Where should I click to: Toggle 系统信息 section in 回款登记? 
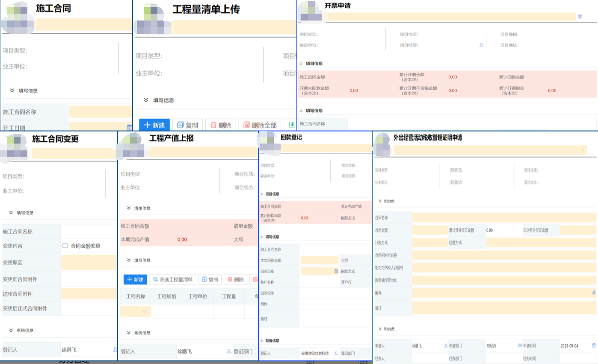point(262,341)
